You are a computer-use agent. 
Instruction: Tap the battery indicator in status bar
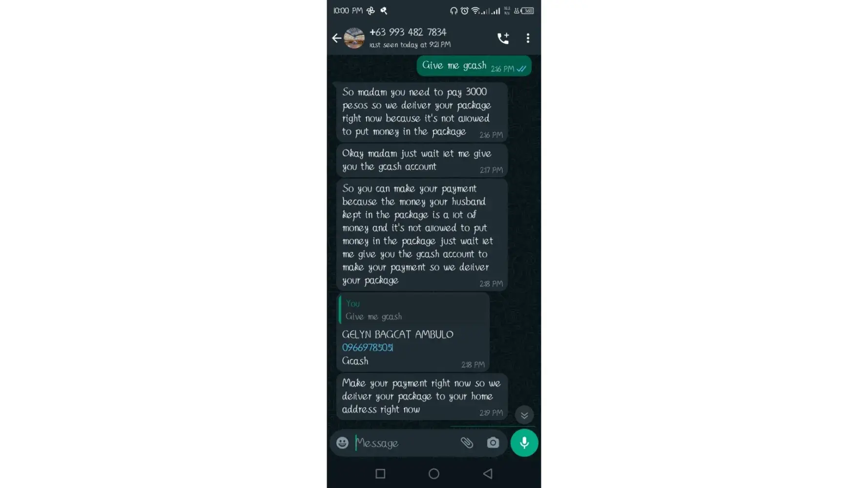click(x=527, y=11)
